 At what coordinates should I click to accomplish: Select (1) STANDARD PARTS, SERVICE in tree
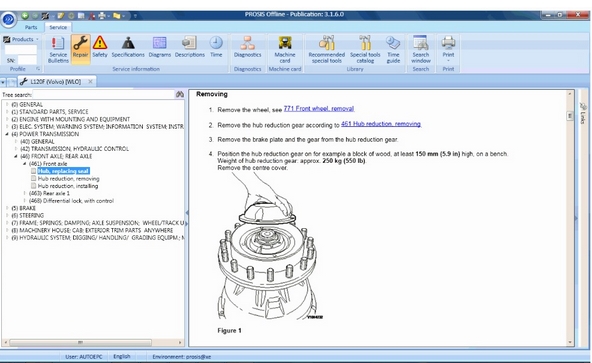(x=50, y=112)
